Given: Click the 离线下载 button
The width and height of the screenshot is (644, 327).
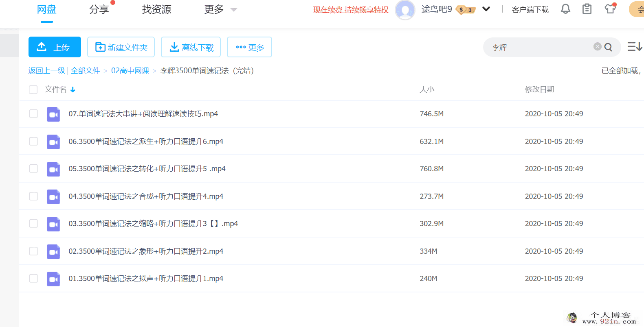Looking at the screenshot, I should point(191,47).
